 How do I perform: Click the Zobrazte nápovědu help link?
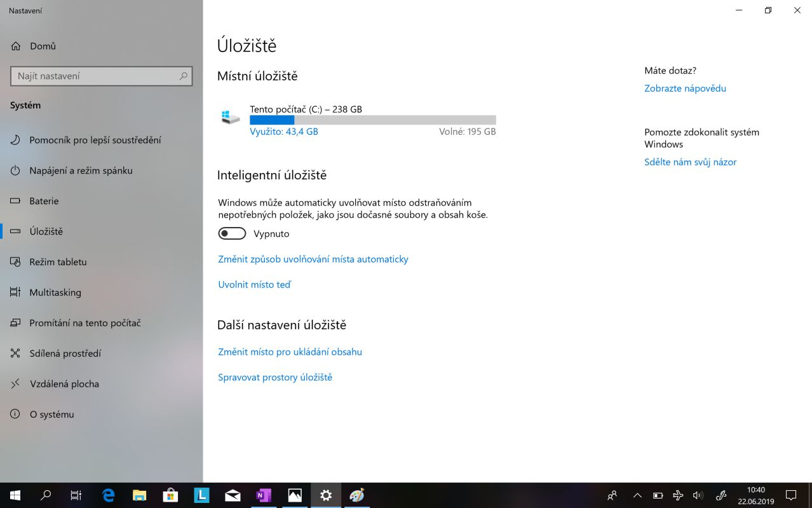tap(685, 88)
